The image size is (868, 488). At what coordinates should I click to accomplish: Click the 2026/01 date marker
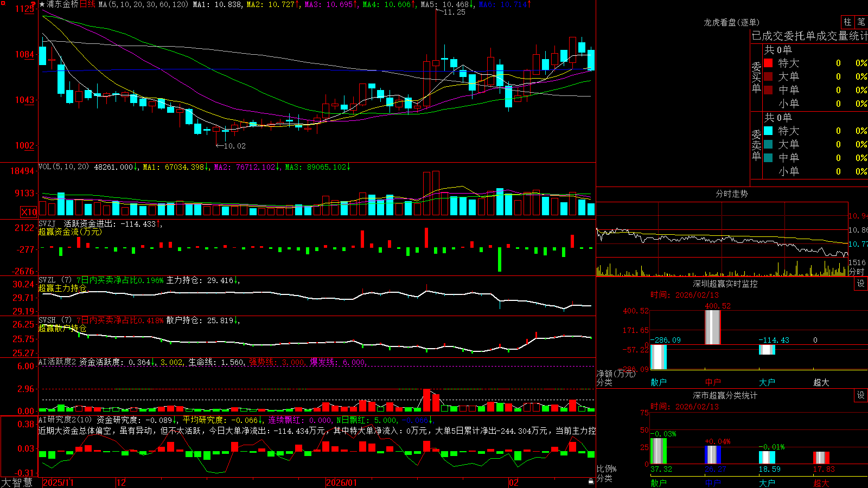pyautogui.click(x=342, y=483)
